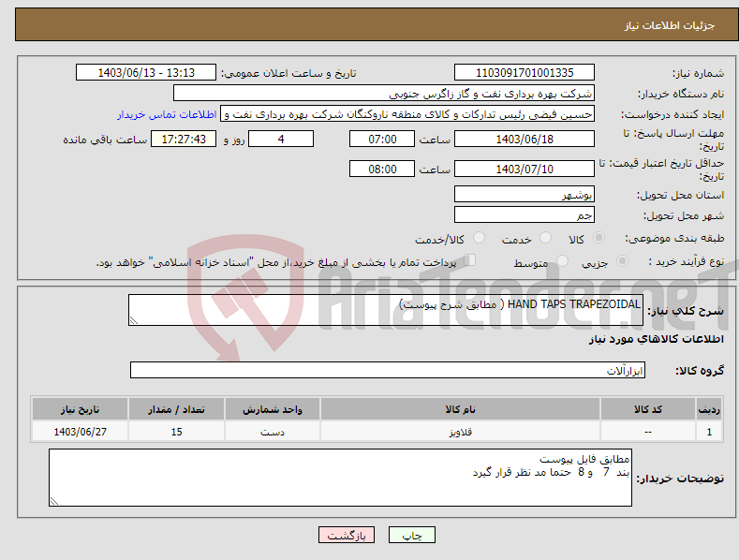Click the row number cell 1
This screenshot has width=739, height=560.
coord(709,432)
